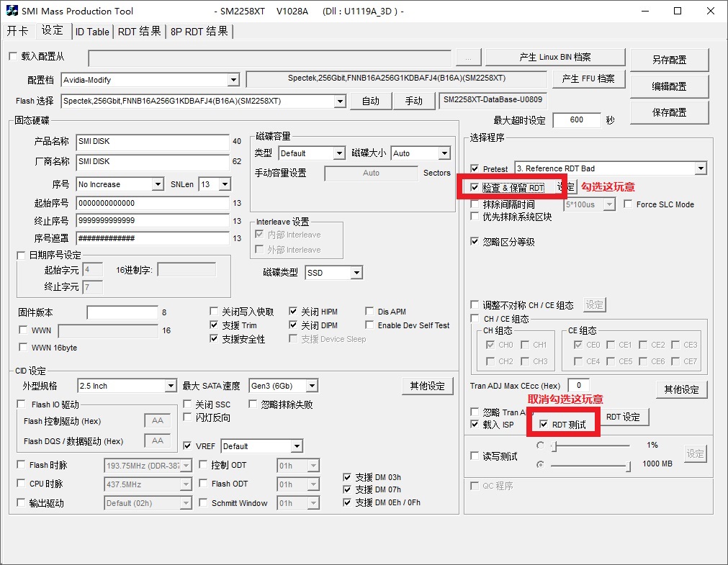Open the 配置档 Avidia-Modify dropdown
Image resolution: width=728 pixels, height=565 pixels.
(x=233, y=80)
